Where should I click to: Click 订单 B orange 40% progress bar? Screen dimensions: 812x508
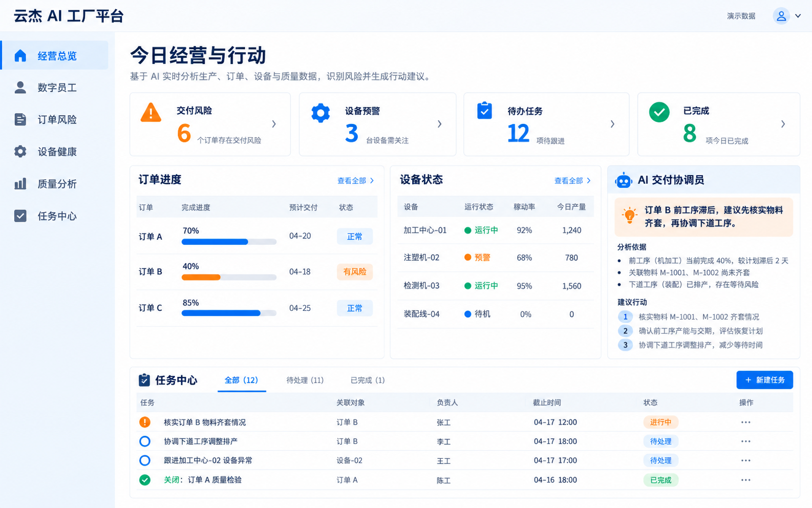[229, 278]
